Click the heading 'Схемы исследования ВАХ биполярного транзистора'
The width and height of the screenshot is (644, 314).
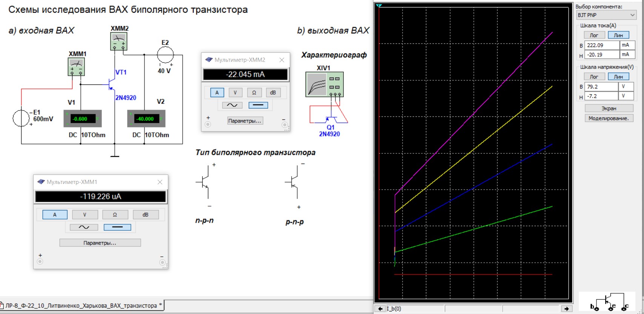coord(128,10)
